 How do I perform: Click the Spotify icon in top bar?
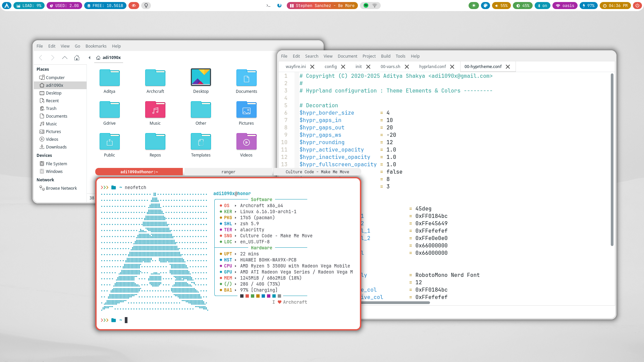tap(366, 5)
